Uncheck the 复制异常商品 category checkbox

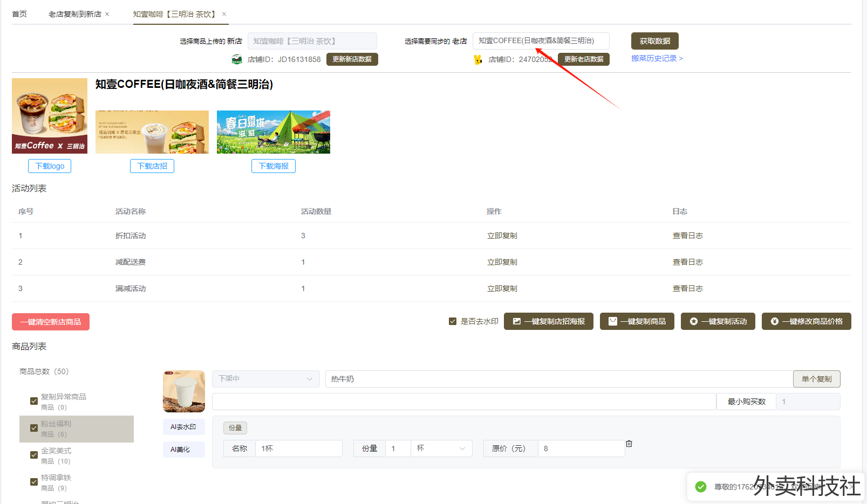pyautogui.click(x=34, y=401)
